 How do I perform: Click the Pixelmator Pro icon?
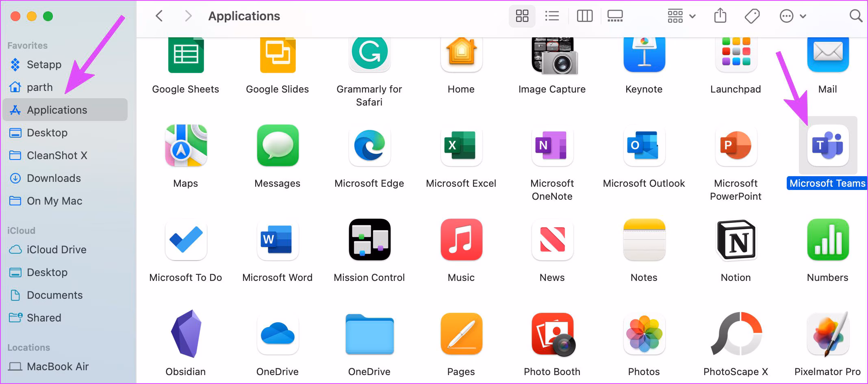click(829, 334)
